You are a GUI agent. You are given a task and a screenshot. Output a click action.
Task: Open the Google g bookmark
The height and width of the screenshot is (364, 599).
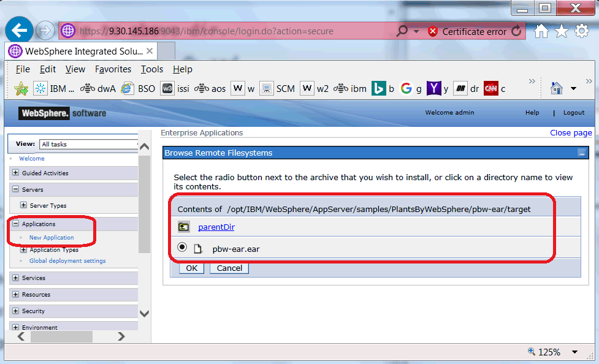tap(410, 89)
